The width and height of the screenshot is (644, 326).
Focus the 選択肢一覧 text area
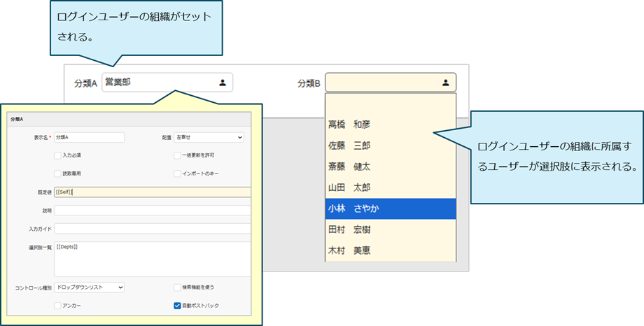[x=151, y=259]
